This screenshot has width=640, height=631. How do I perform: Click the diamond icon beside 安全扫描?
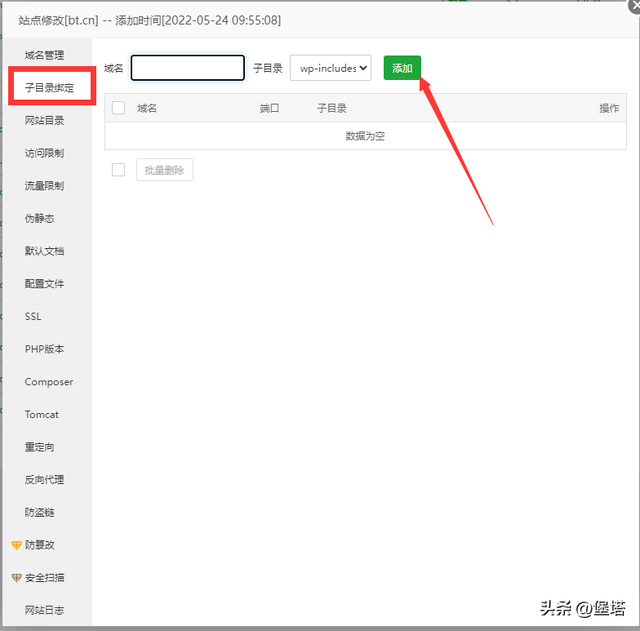click(x=16, y=578)
